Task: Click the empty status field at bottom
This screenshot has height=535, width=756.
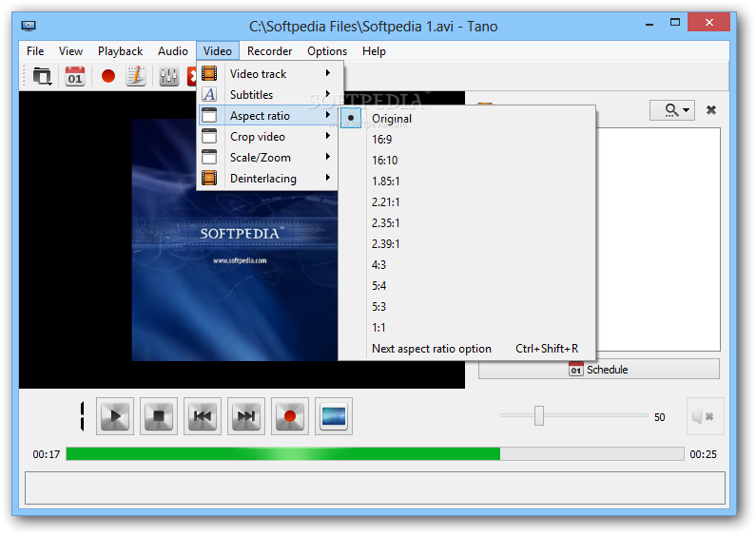Action: (375, 488)
